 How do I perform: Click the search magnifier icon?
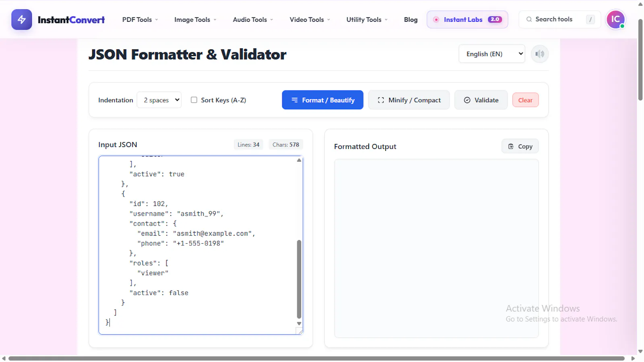tap(529, 19)
